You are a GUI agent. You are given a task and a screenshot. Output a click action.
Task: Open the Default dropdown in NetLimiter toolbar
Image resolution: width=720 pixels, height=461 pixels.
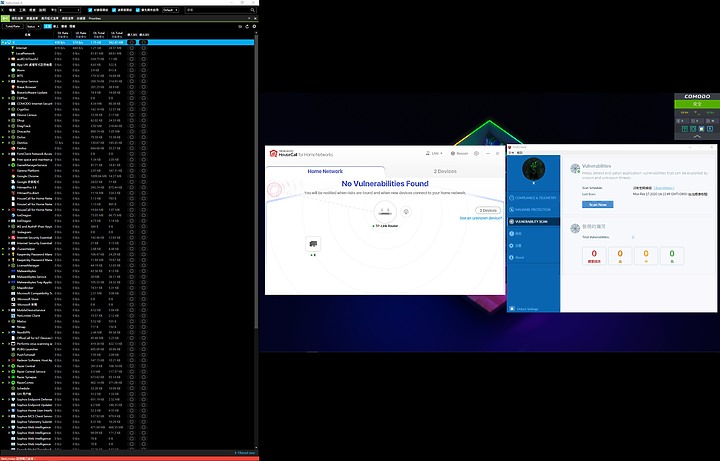pyautogui.click(x=170, y=10)
